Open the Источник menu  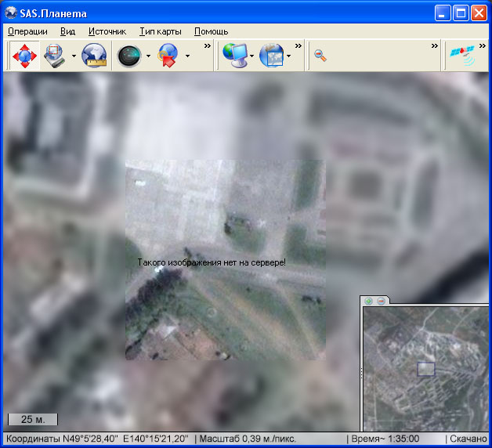click(x=107, y=31)
